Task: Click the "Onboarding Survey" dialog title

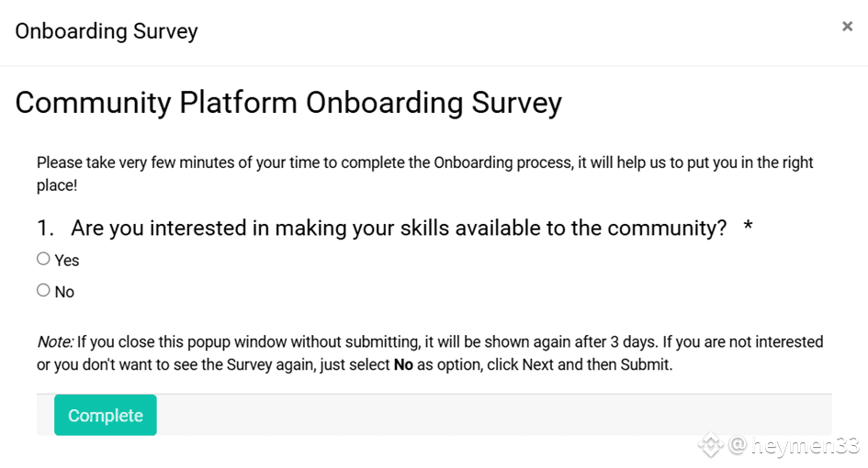Action: tap(107, 31)
